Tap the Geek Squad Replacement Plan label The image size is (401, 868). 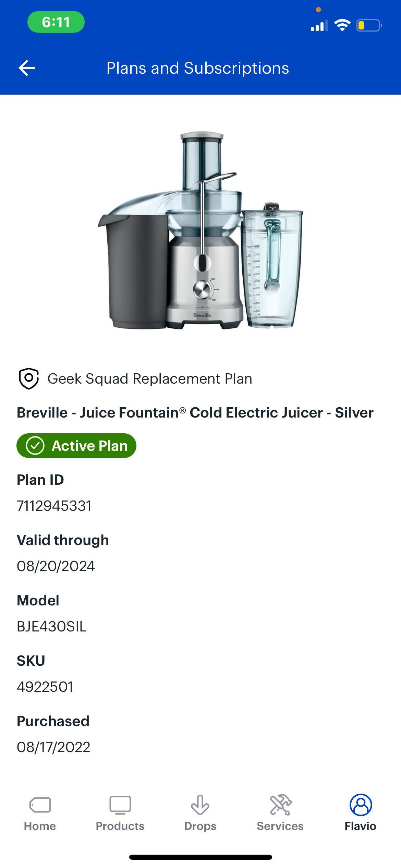(x=149, y=379)
